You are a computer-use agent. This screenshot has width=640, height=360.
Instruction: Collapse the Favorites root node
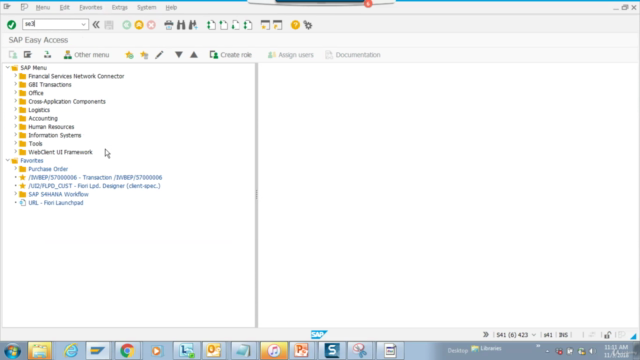7,160
